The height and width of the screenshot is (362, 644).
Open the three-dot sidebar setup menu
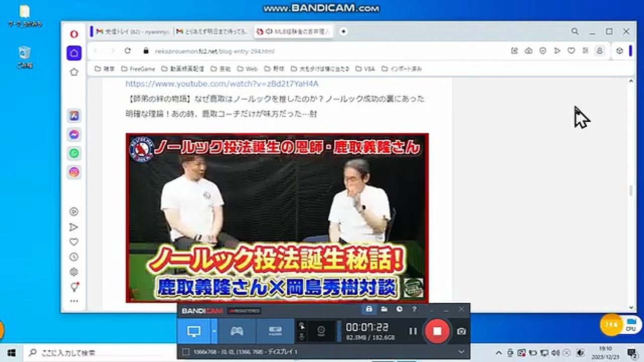(x=74, y=301)
